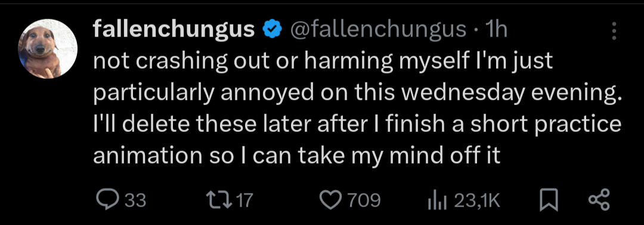This screenshot has width=644, height=225.
Task: Click the word 'animation' in the tweet
Action: 145,156
